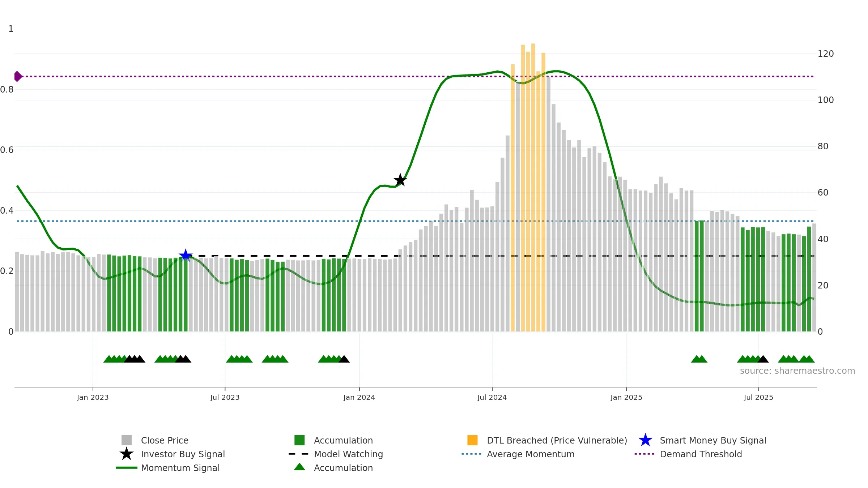Toggle Momentum Signal legend entry
The height and width of the screenshot is (488, 868).
point(167,468)
